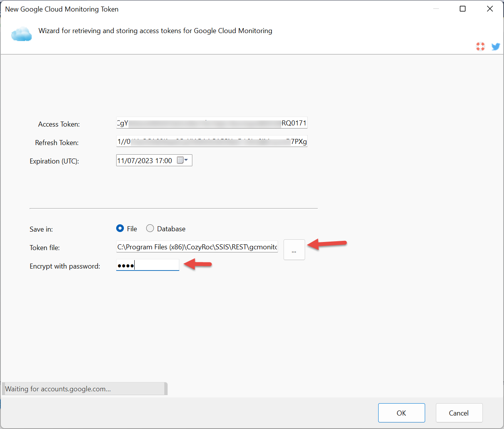Close the token wizard window

490,9
